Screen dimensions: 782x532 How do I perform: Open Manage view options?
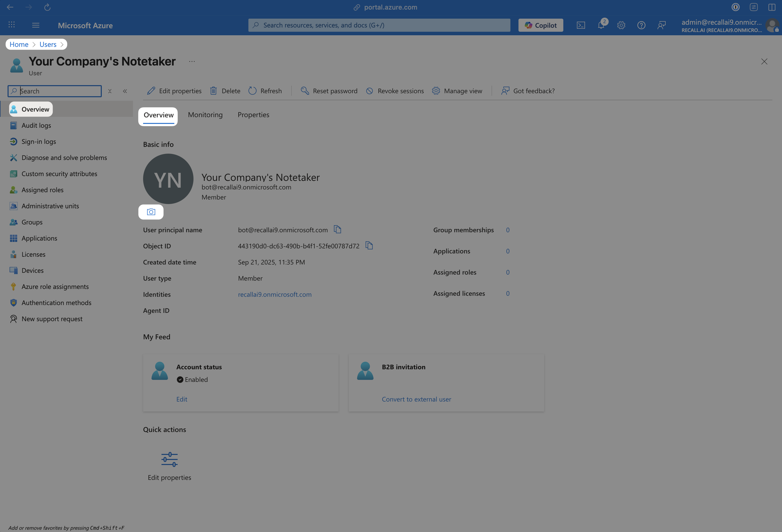click(457, 91)
